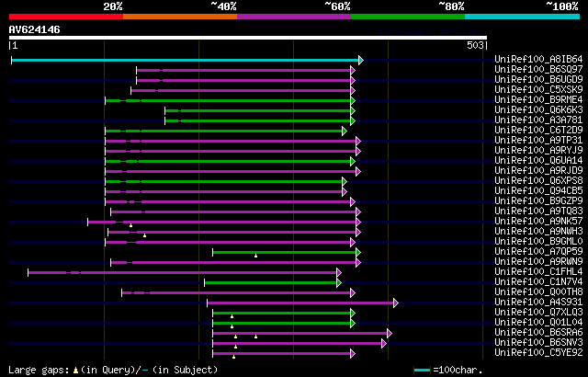Click the green arrowhead of C1N7V4 alignment
This screenshot has width=588, height=377.
click(339, 283)
